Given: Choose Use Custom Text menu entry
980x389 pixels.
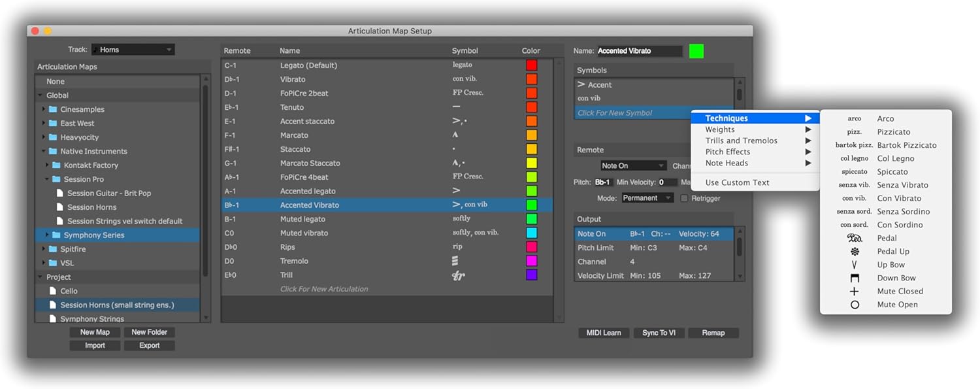Looking at the screenshot, I should click(x=737, y=182).
